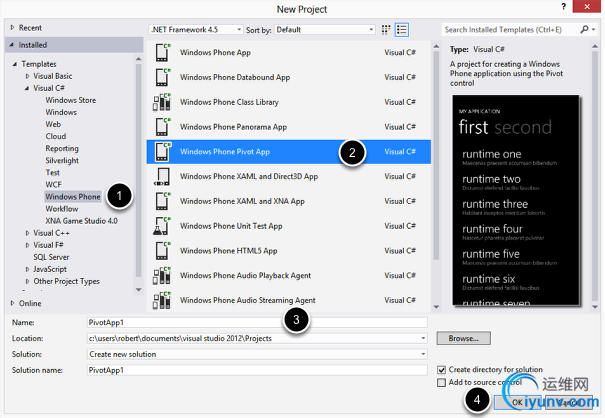Collapse the Templates tree node
This screenshot has width=605, height=418.
(15, 64)
